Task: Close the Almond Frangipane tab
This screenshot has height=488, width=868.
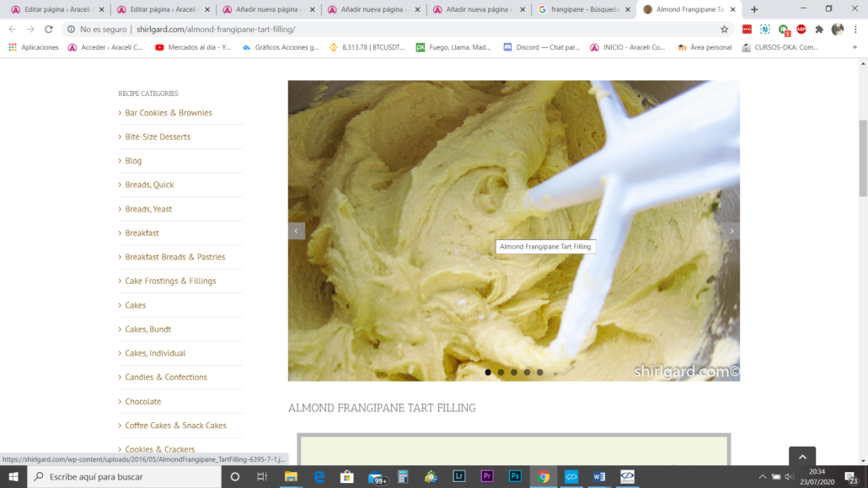Action: [732, 9]
